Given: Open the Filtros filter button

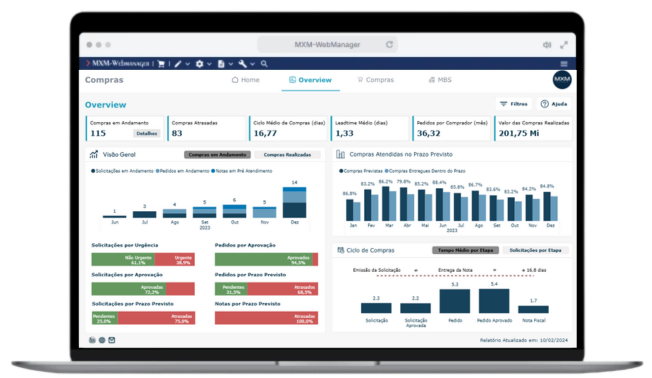Looking at the screenshot, I should coord(514,104).
